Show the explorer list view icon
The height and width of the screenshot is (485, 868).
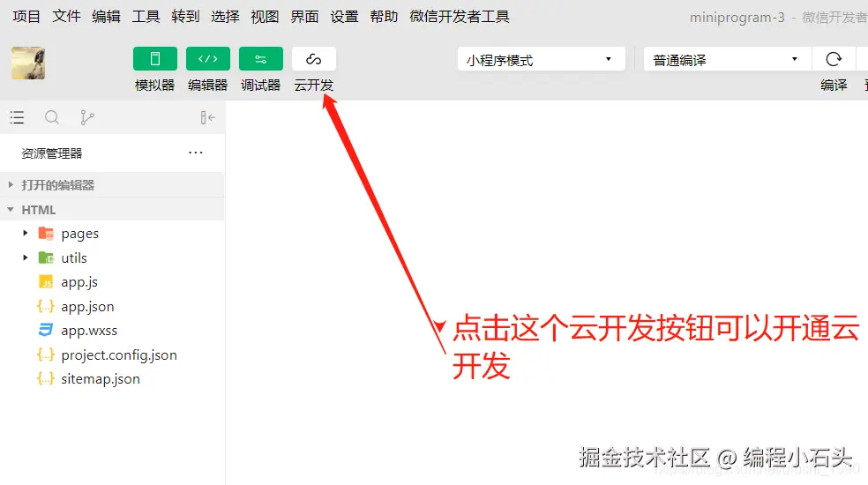coord(17,117)
